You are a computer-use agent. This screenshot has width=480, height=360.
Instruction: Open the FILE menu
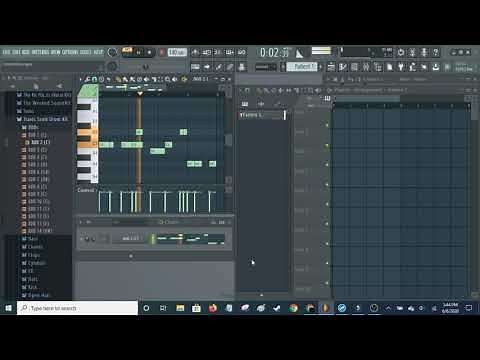(x=6, y=52)
